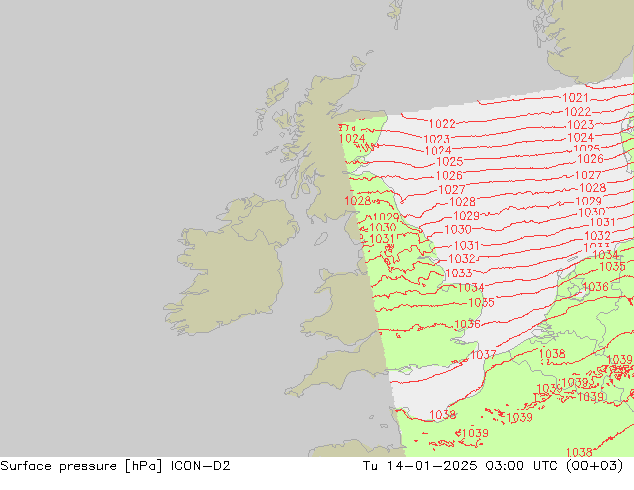Select the date "Tu 14-01-2025" in the caption
Image resolution: width=634 pixels, height=490 pixels.
click(x=420, y=466)
